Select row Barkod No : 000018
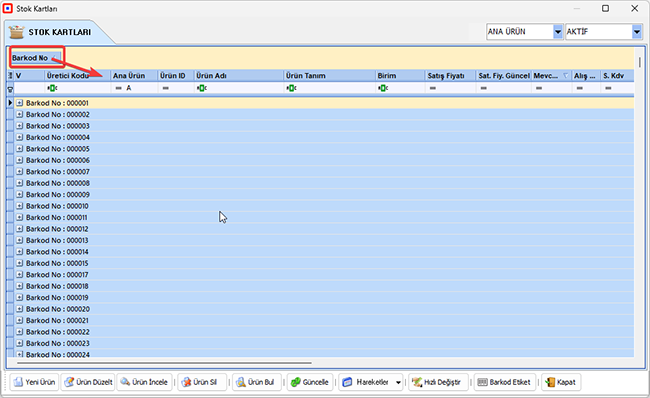The height and width of the screenshot is (398, 650). pos(324,286)
